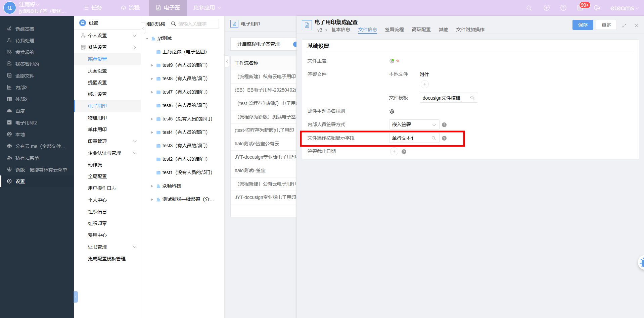Click the search icon in top bar

click(529, 8)
